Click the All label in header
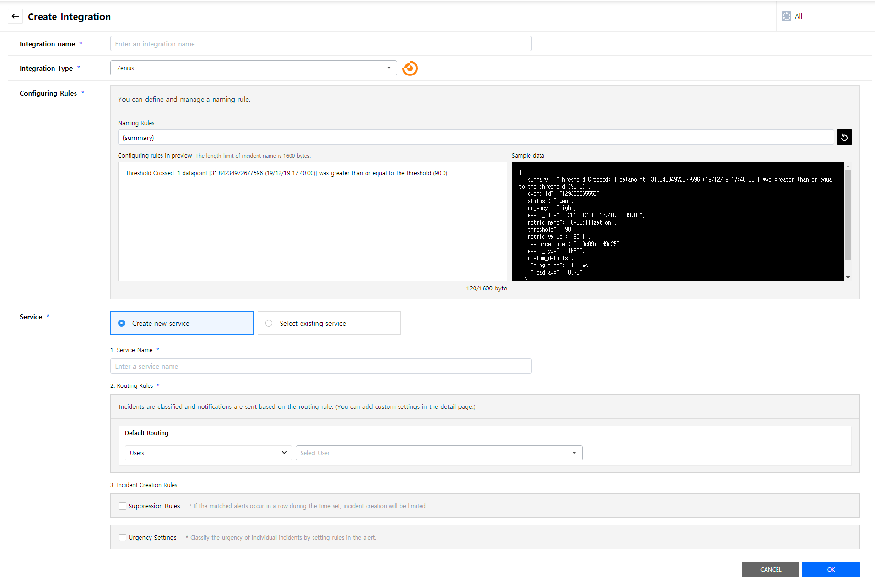The image size is (875, 588). 799,16
